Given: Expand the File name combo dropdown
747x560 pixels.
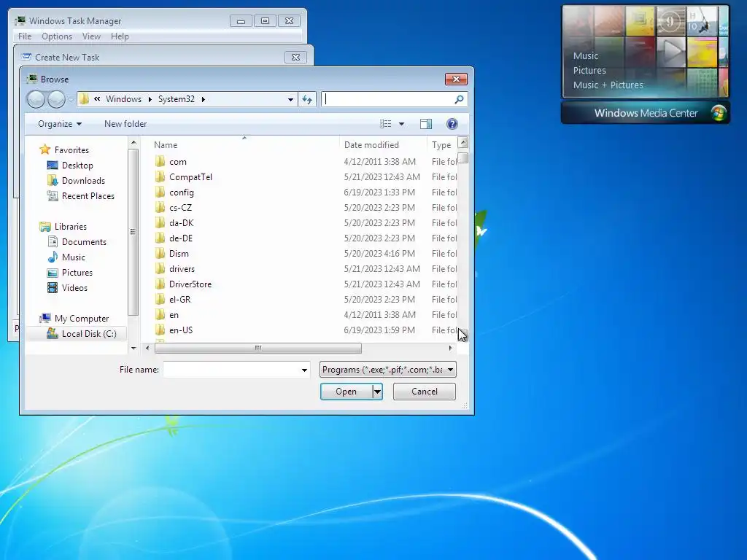Looking at the screenshot, I should (304, 370).
